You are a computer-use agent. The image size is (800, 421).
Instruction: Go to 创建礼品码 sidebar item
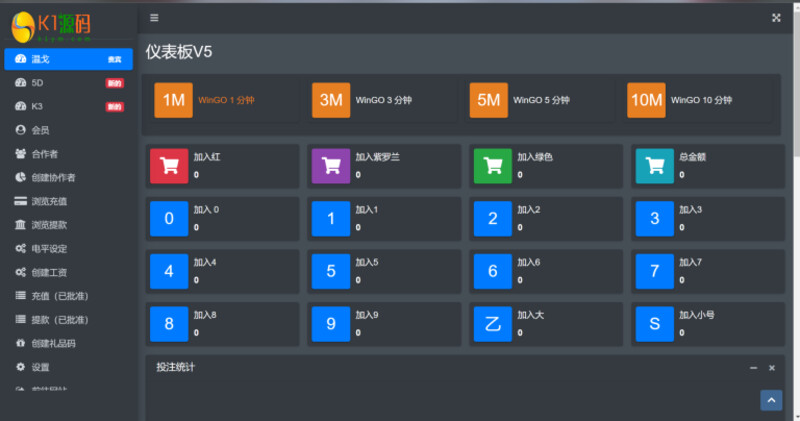coord(54,343)
